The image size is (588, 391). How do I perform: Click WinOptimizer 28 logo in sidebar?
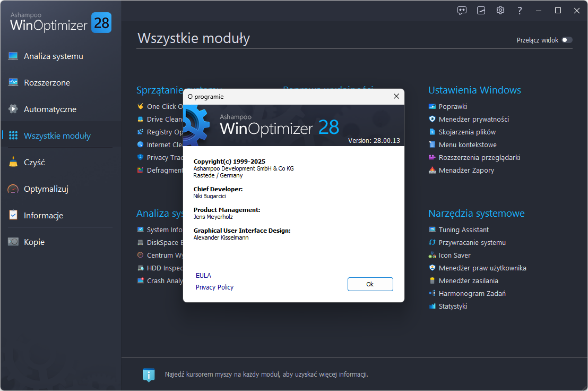(60, 22)
